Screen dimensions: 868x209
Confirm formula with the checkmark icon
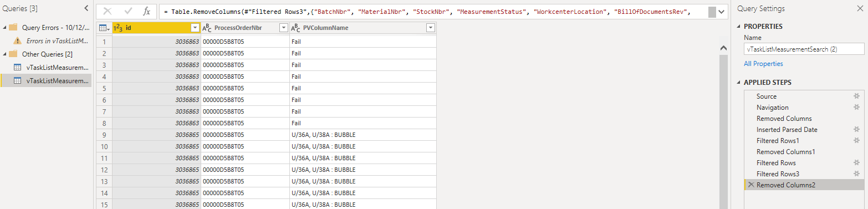[128, 11]
